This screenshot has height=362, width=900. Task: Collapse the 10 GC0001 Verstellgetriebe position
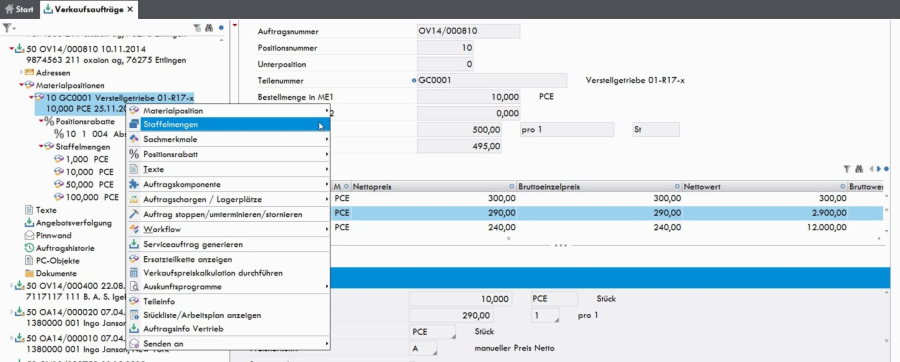[32, 98]
